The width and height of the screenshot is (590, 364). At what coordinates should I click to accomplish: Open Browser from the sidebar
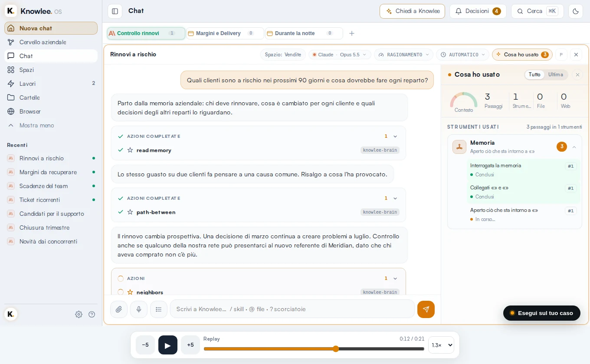pos(51,111)
